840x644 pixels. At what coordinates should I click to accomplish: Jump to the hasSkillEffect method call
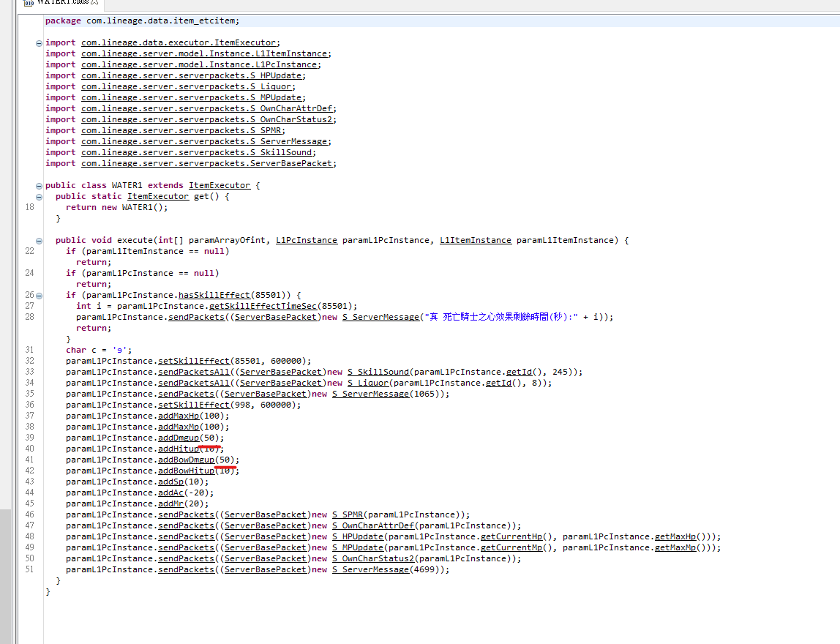(214, 295)
